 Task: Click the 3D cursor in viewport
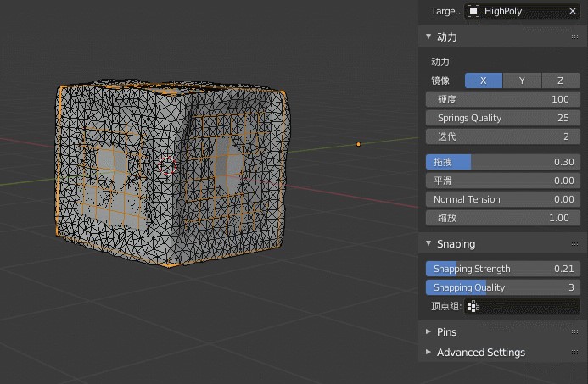click(x=167, y=165)
